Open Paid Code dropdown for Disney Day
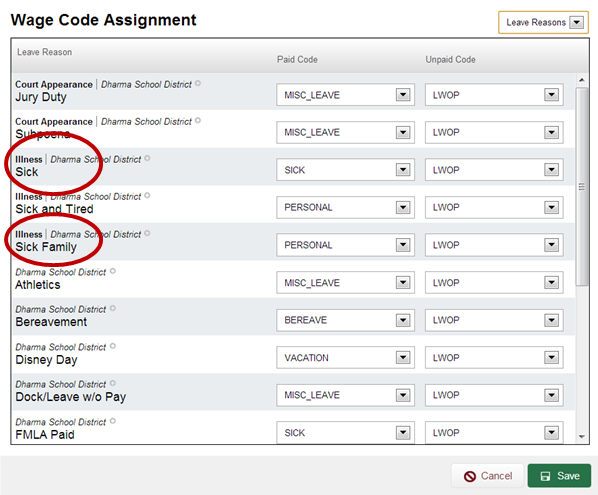Image resolution: width=598 pixels, height=495 pixels. point(345,357)
